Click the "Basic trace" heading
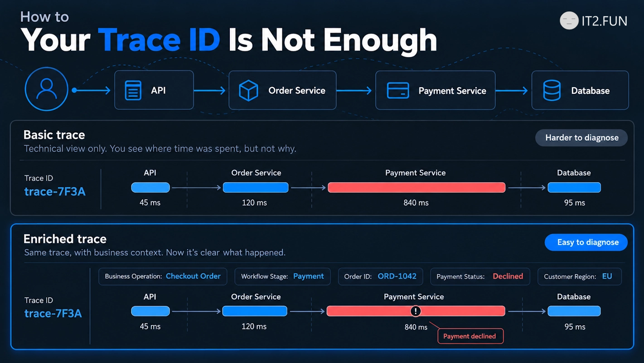 click(54, 135)
